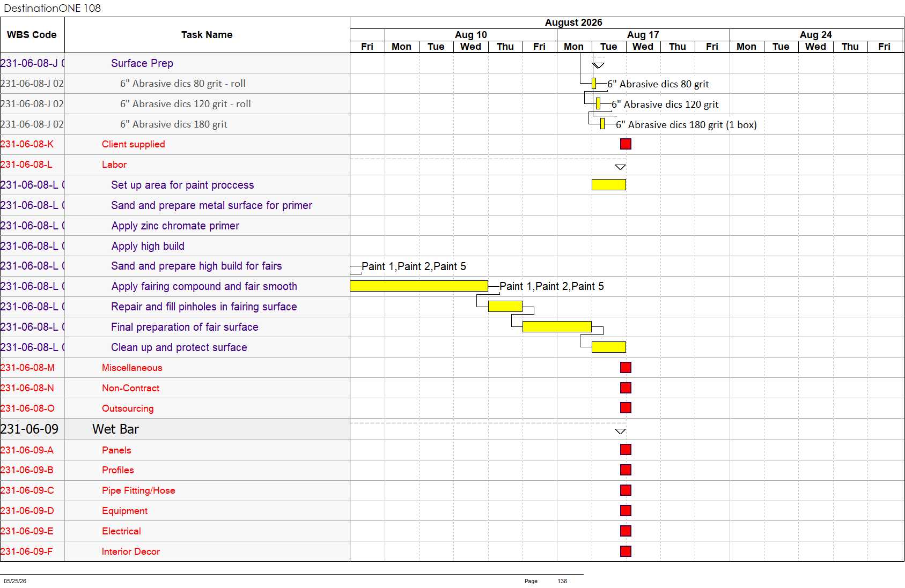The width and height of the screenshot is (905, 588).
Task: Select the red Interior Decor milestone marker
Action: click(x=626, y=551)
